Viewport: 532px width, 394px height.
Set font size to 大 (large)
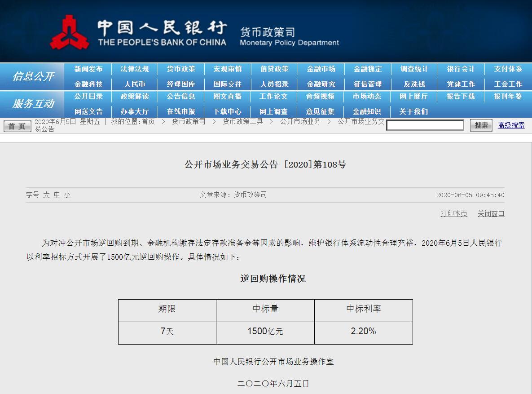pyautogui.click(x=47, y=195)
